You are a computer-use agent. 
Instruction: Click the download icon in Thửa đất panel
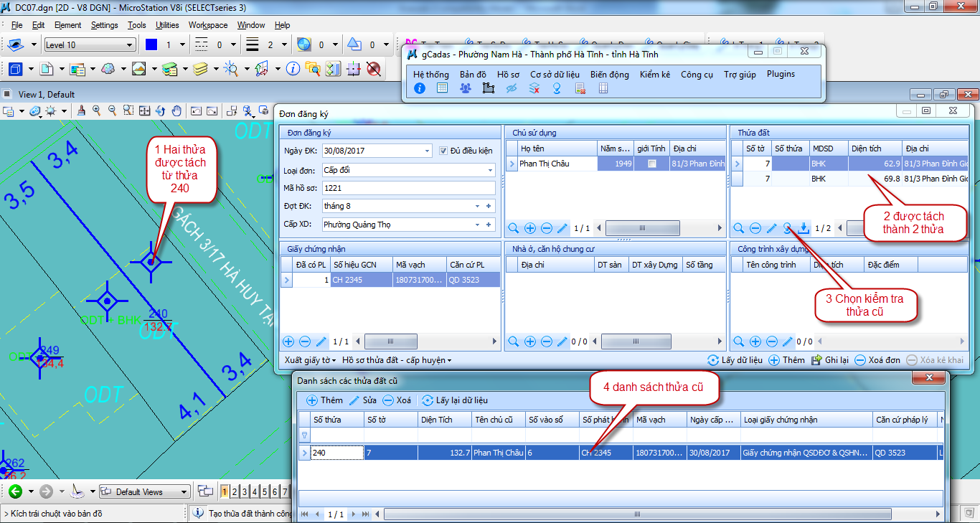pos(804,228)
